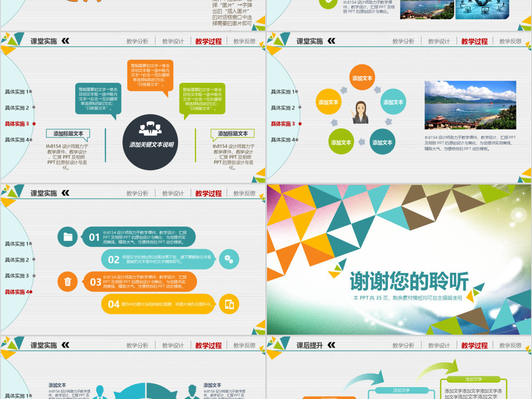This screenshot has width=532, height=399.
Task: Click the light teal 添加文本 circle at right of the cycle
Action: (393, 102)
